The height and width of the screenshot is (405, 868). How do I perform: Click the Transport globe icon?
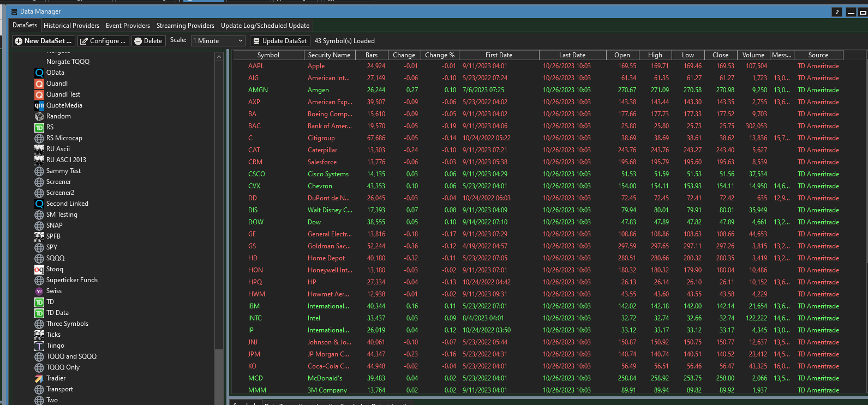(39, 389)
